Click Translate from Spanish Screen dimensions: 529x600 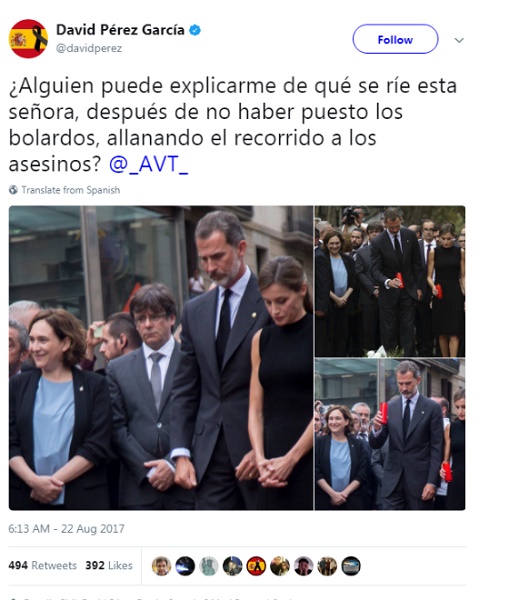(x=70, y=190)
